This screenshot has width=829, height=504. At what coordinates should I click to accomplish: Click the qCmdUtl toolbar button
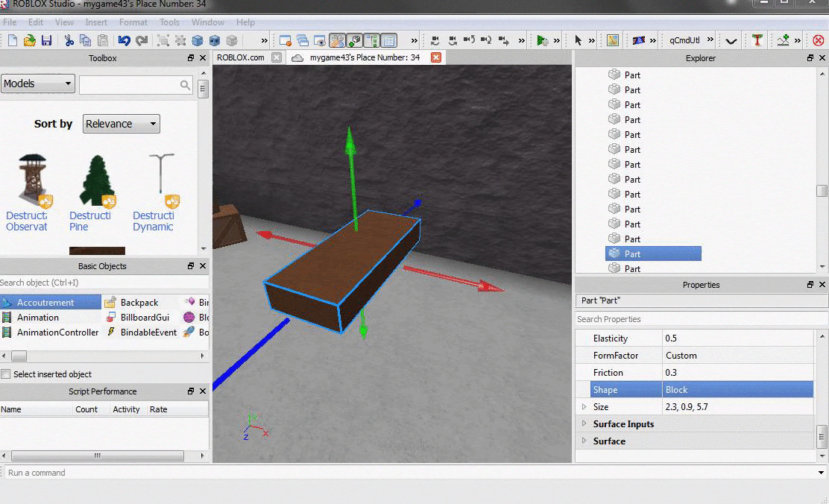(684, 40)
